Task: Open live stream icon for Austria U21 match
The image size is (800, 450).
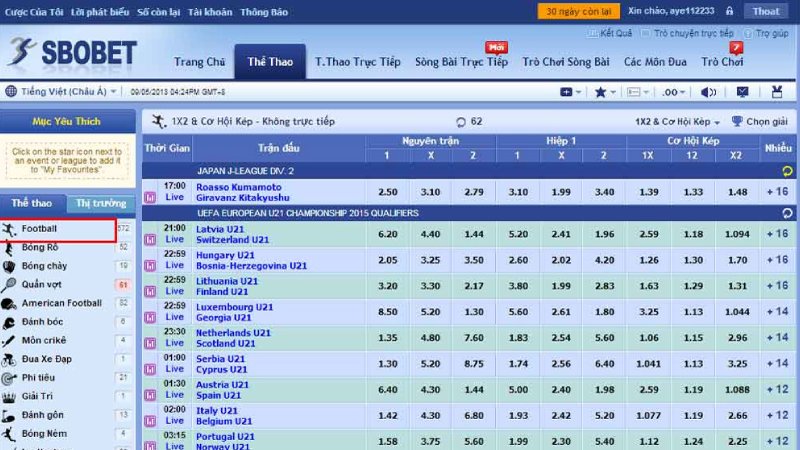Action: tap(150, 395)
